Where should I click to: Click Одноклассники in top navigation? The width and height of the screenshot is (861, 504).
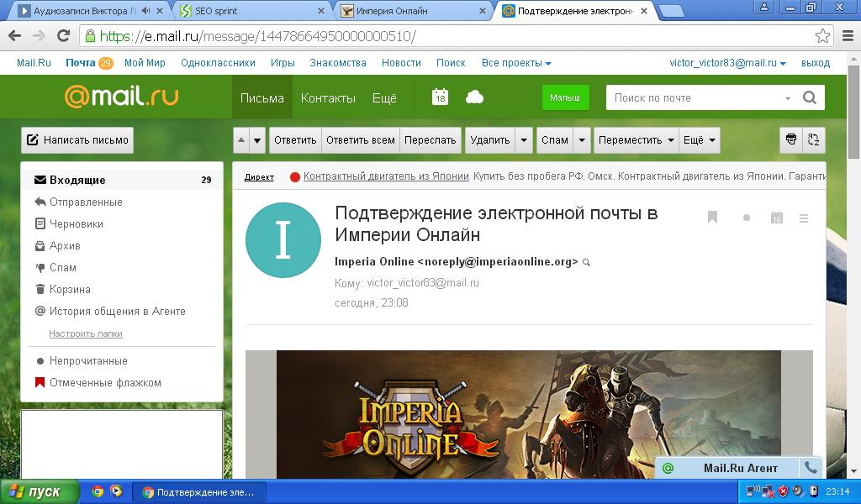point(218,62)
